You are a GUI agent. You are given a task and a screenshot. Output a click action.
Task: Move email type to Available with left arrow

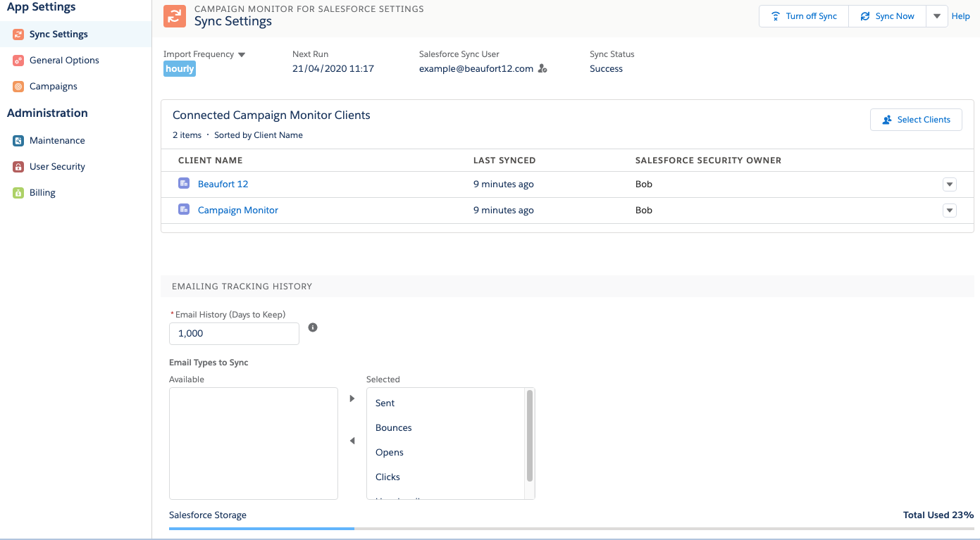352,441
